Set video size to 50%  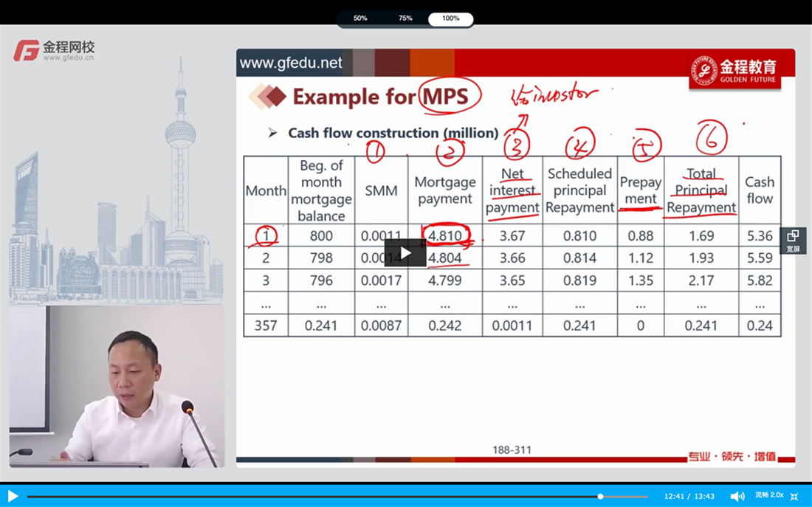pos(360,18)
